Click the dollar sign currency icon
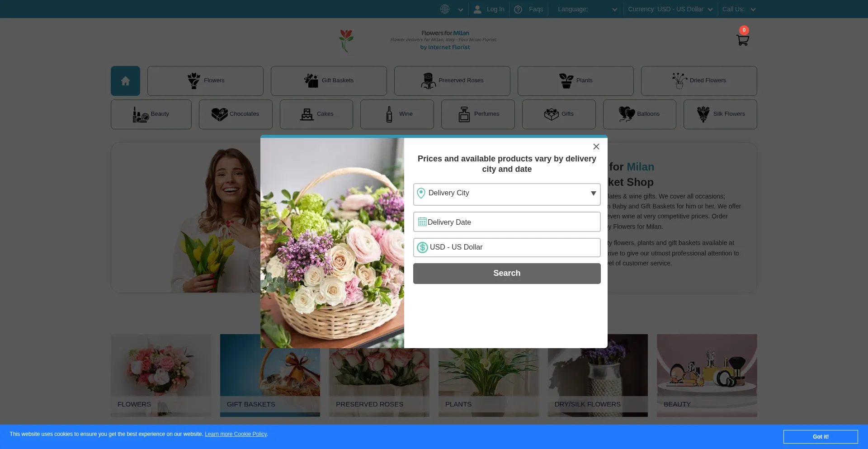The height and width of the screenshot is (449, 868). click(x=422, y=247)
